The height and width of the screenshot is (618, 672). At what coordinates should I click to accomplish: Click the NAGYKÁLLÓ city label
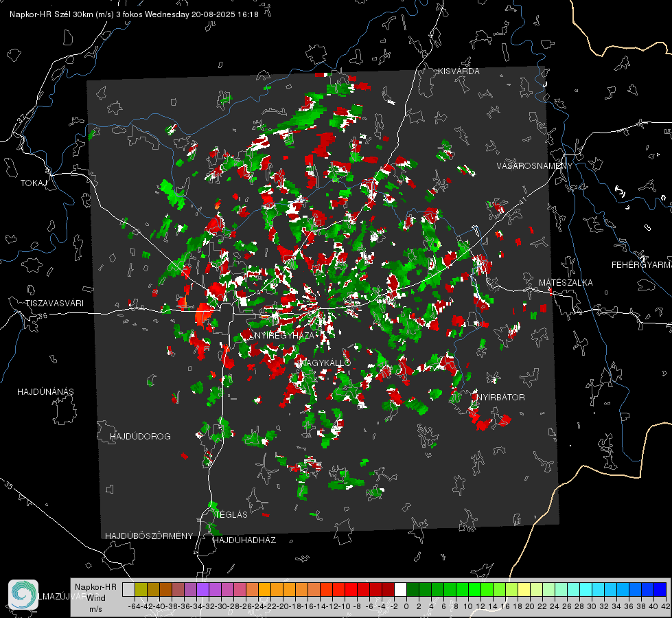(x=325, y=363)
